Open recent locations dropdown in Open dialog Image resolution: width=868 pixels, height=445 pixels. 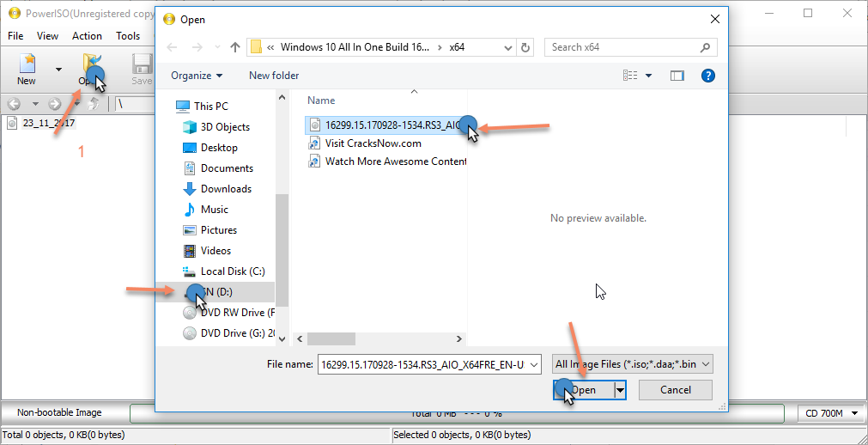tap(217, 47)
